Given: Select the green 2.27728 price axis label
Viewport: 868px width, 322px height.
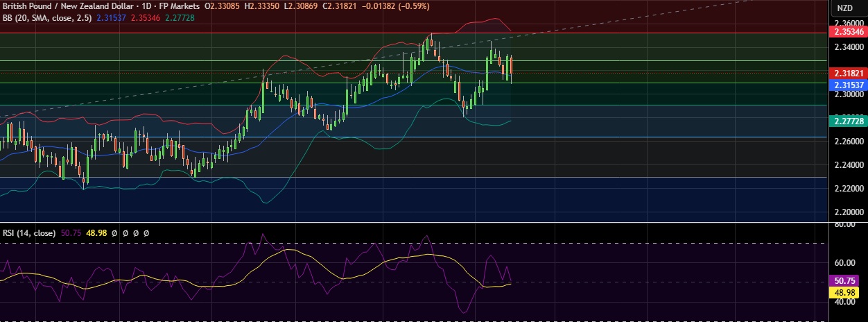Looking at the screenshot, I should coord(848,121).
